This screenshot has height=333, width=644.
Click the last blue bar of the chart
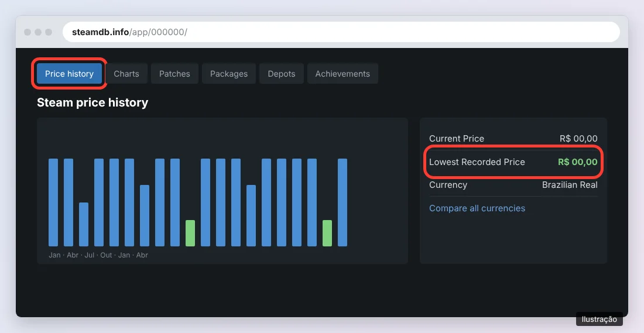[x=342, y=202]
